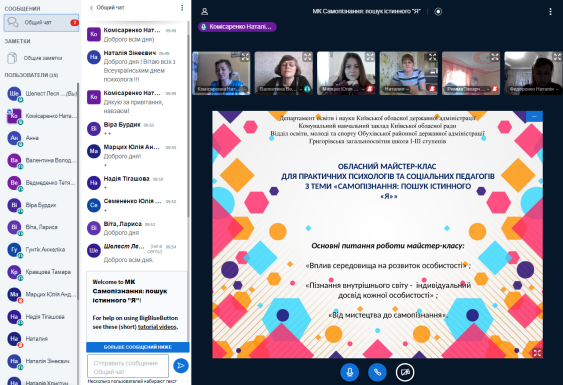The height and width of the screenshot is (385, 563).
Task: Click the Ше avatar of Шелест Леся chat message
Action: tap(94, 251)
